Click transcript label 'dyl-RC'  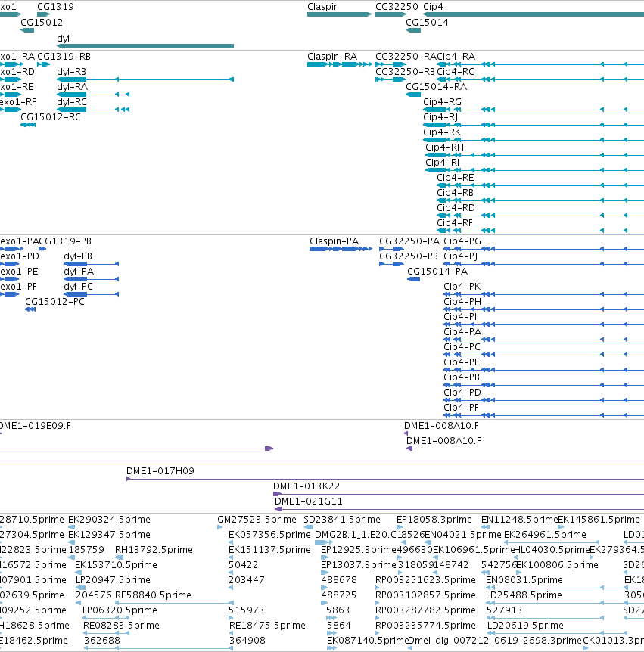(x=72, y=102)
